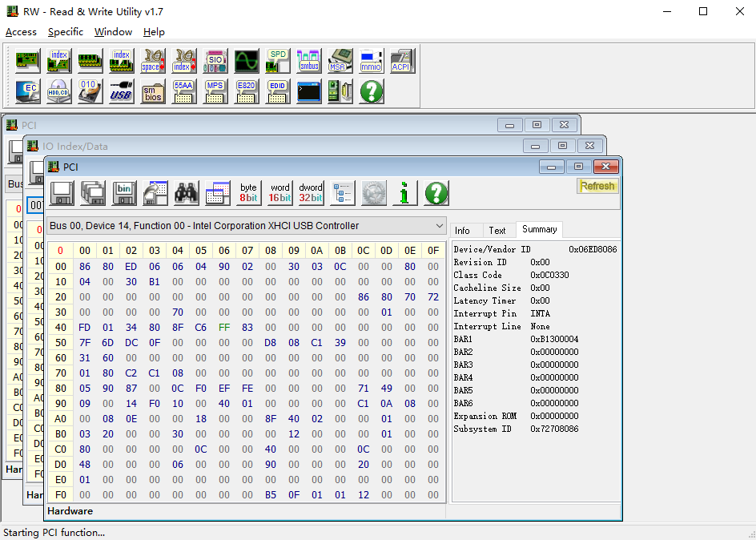Open the Memory access tool icon
The image size is (756, 540).
(x=90, y=61)
